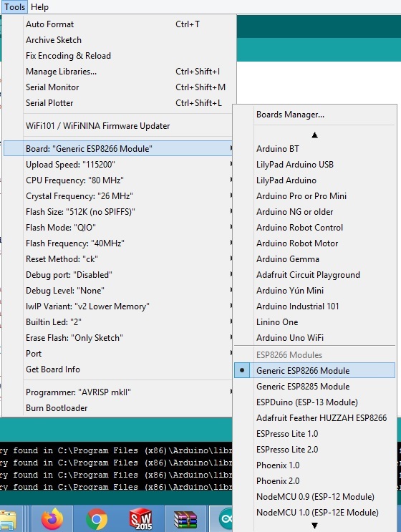
Task: Launch Chrome from the taskbar
Action: pos(97,519)
